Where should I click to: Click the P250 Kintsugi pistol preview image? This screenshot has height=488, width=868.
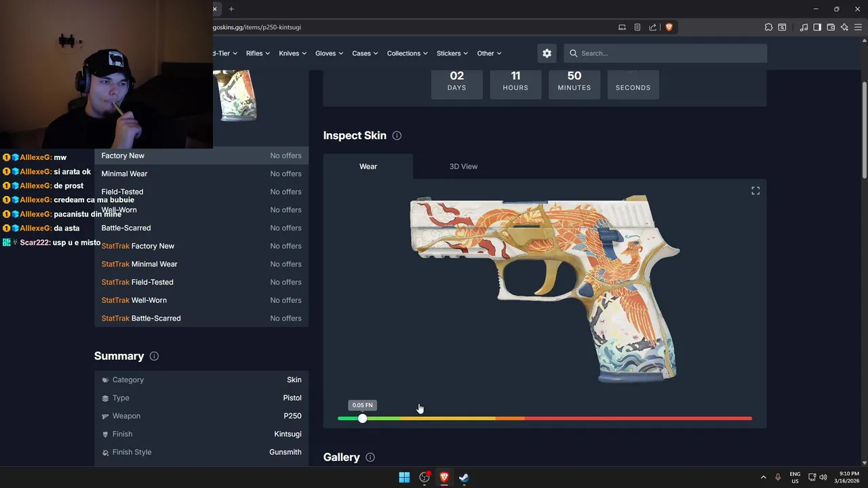545,289
